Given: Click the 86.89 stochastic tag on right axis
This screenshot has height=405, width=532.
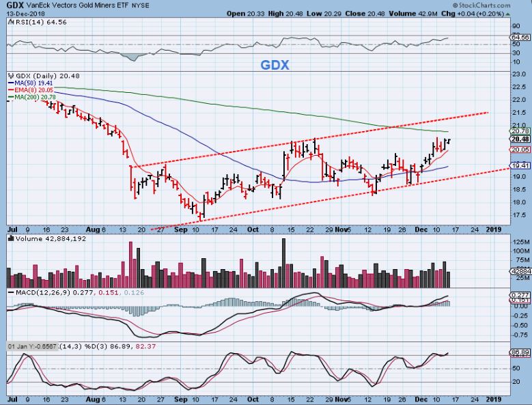Looking at the screenshot, I should tap(520, 353).
